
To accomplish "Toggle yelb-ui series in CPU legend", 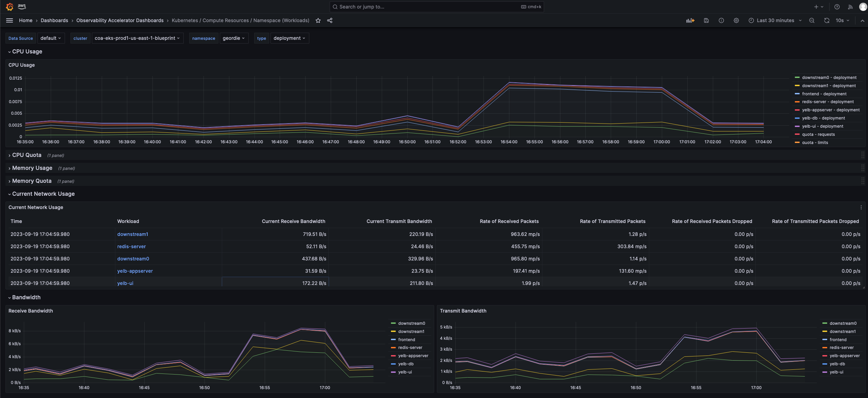I will coord(822,126).
